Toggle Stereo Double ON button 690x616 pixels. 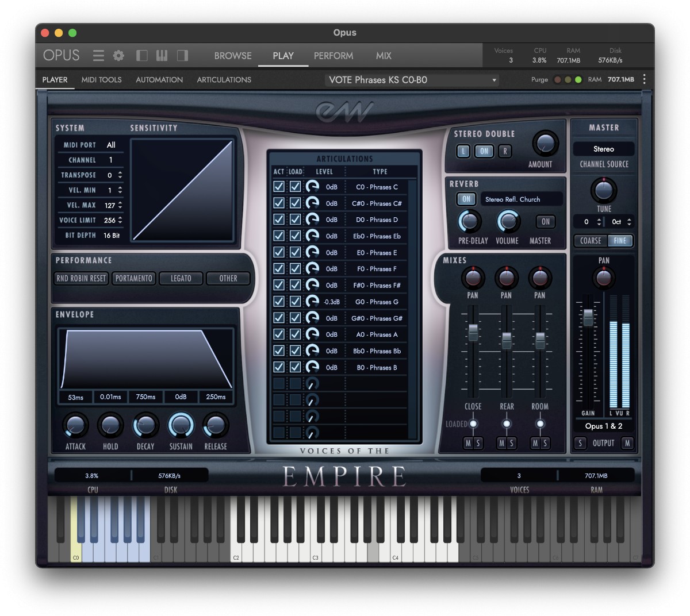484,151
